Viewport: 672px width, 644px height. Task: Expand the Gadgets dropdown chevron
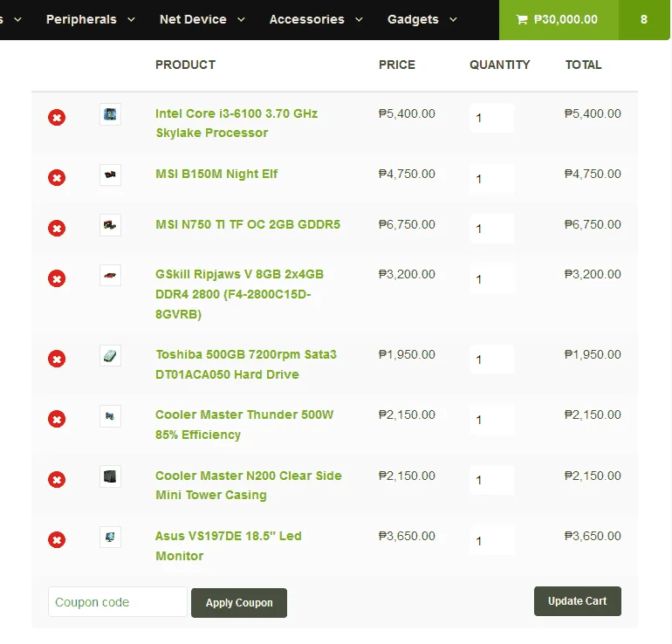(x=454, y=20)
